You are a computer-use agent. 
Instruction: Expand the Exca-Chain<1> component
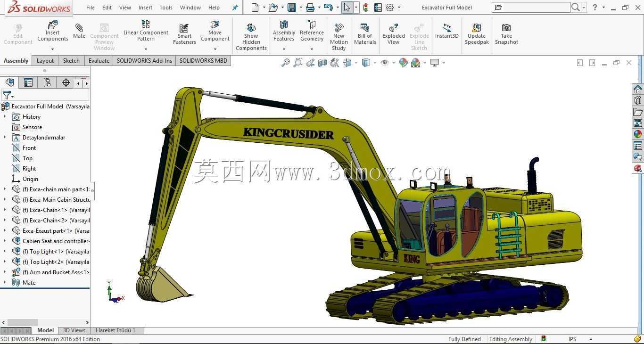click(x=5, y=210)
